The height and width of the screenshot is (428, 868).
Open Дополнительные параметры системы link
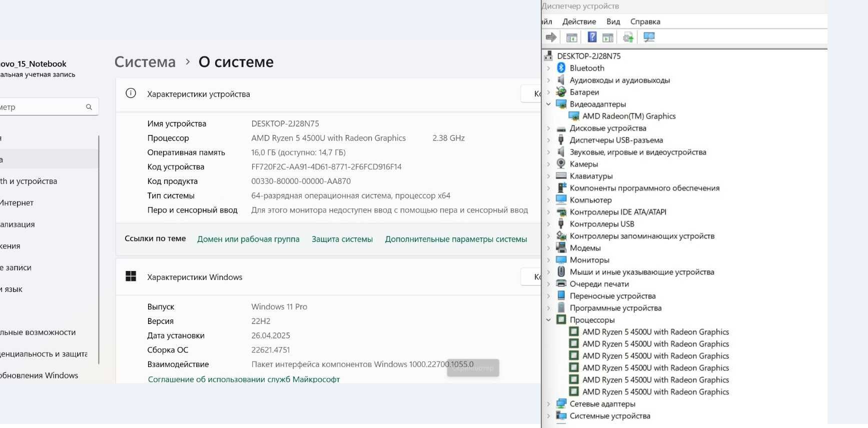456,239
